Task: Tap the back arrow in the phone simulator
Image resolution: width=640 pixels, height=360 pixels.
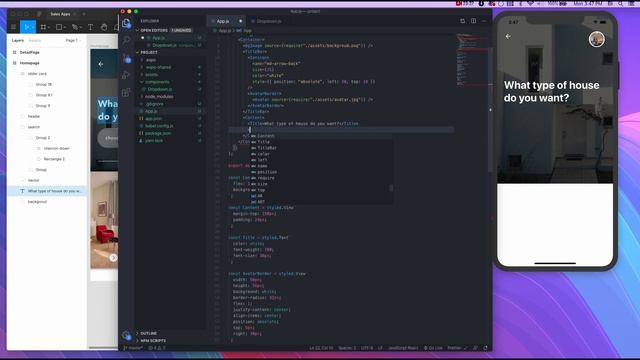Action: coord(508,36)
